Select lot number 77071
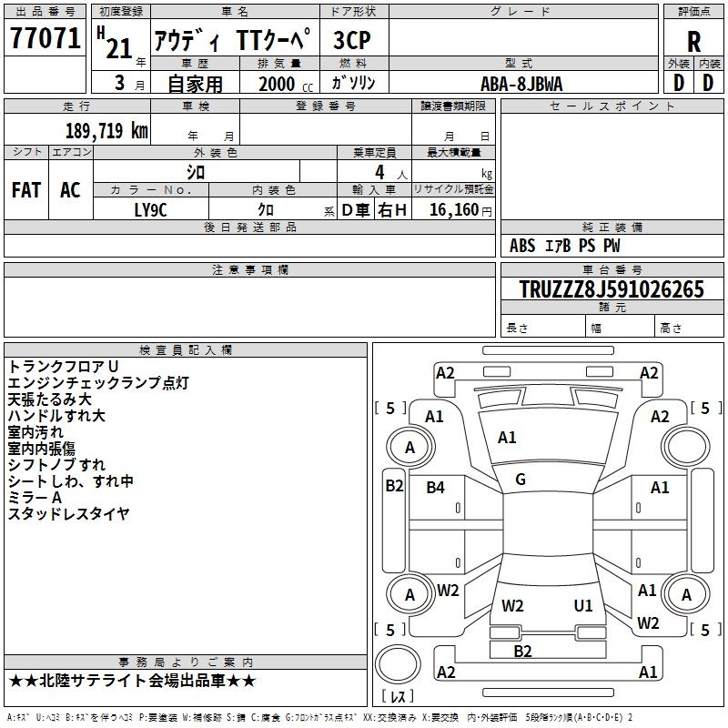The image size is (728, 728). pos(45,40)
